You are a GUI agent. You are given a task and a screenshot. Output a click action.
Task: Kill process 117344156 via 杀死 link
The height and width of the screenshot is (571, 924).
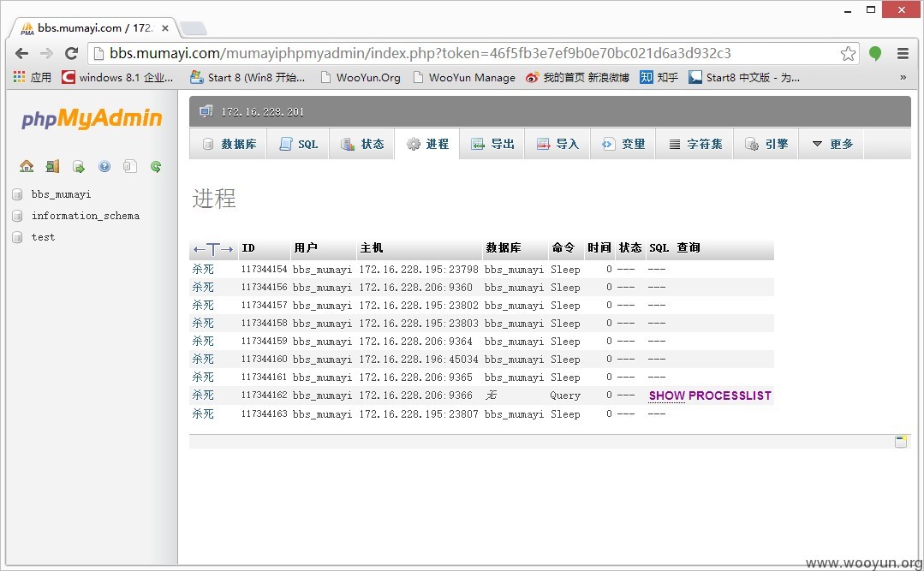click(203, 288)
